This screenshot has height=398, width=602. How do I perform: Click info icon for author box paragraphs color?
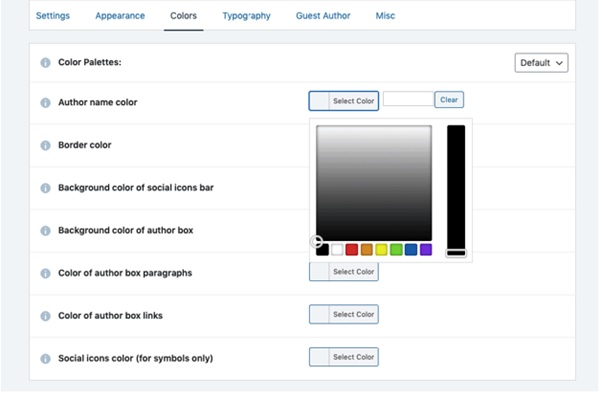click(45, 273)
